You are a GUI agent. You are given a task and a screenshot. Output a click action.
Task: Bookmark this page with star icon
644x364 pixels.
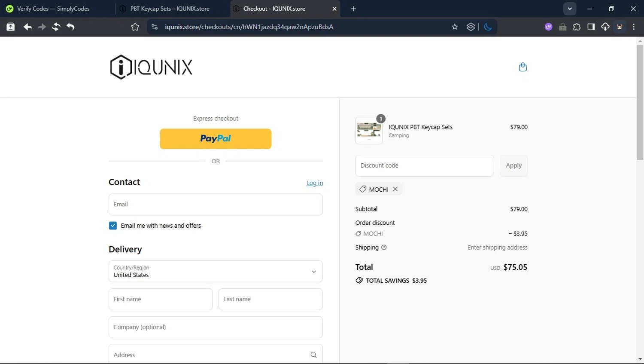[x=455, y=27]
